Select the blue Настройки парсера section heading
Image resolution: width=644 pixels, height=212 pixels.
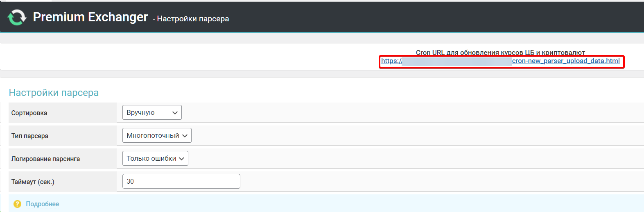click(x=54, y=93)
